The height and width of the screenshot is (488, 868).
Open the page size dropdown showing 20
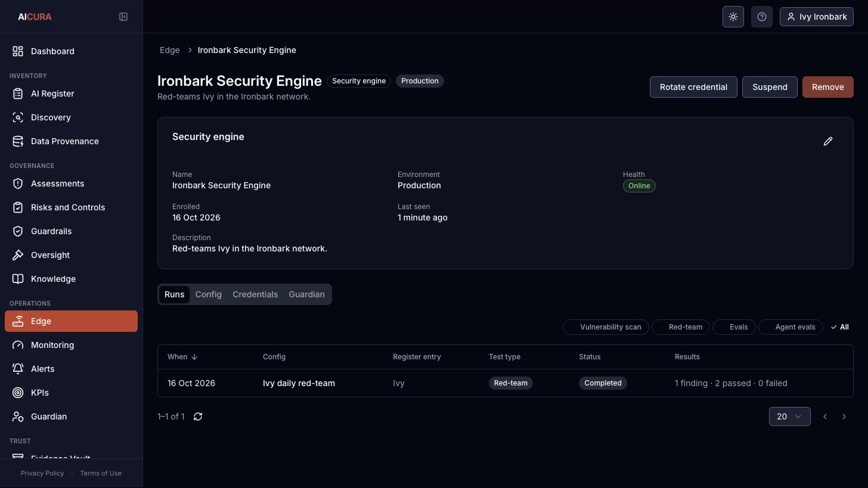(789, 416)
